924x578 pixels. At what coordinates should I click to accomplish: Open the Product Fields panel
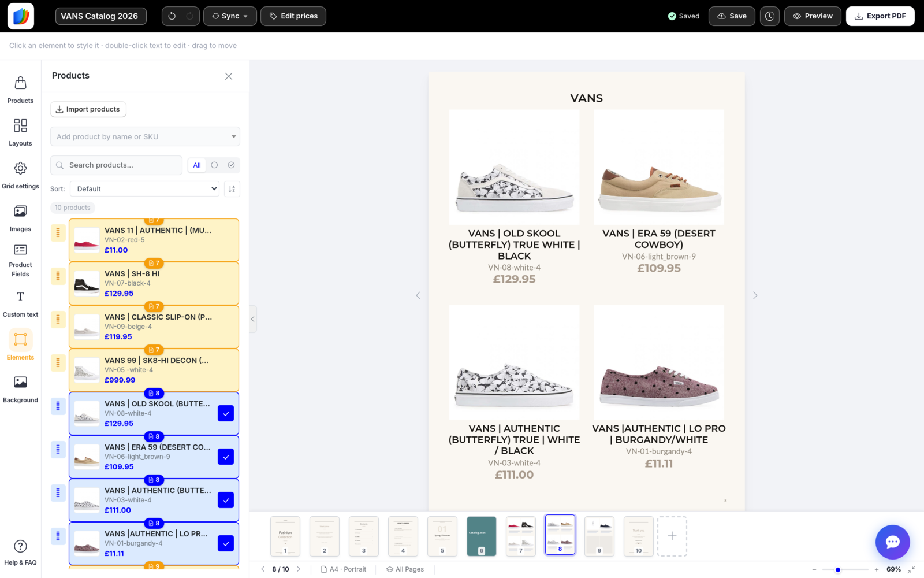pyautogui.click(x=20, y=261)
